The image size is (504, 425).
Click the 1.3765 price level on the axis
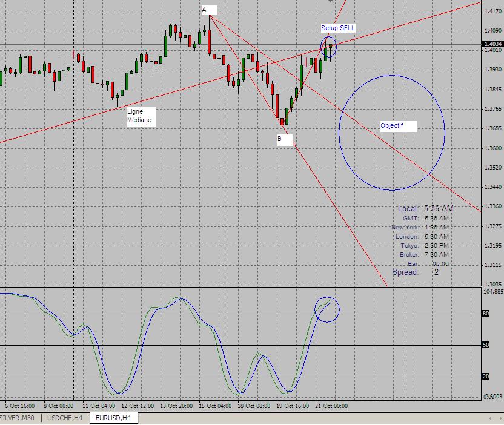(492, 109)
